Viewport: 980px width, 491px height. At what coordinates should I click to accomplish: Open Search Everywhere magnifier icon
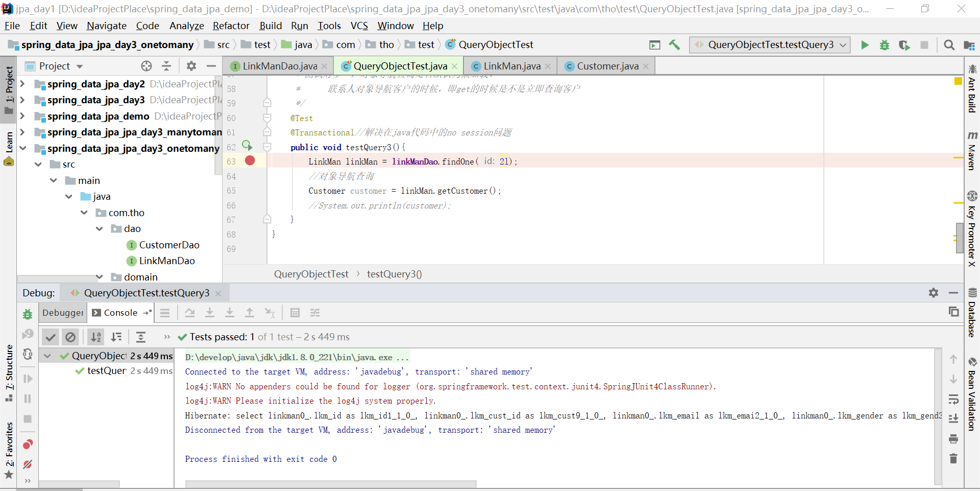tap(949, 45)
